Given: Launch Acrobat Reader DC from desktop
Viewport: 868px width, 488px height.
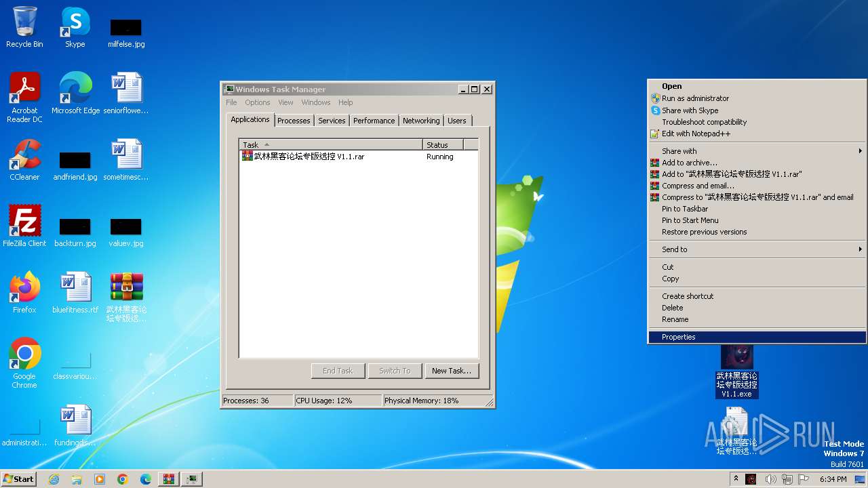Looking at the screenshot, I should (x=24, y=97).
